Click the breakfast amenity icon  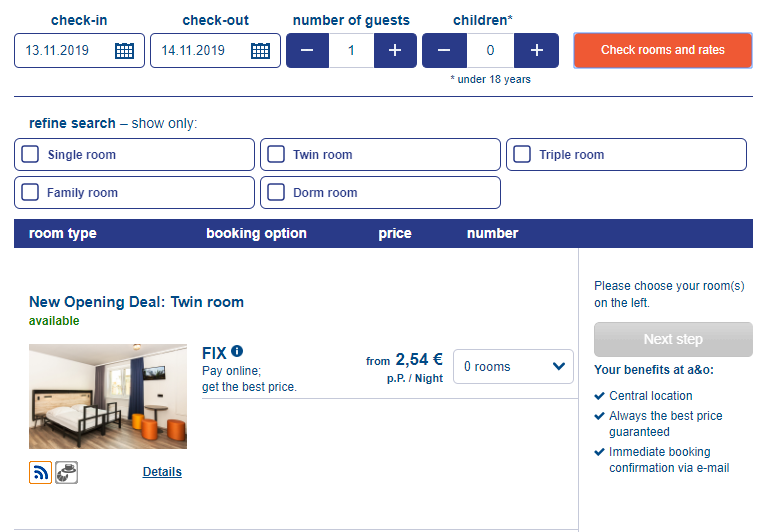click(x=66, y=472)
